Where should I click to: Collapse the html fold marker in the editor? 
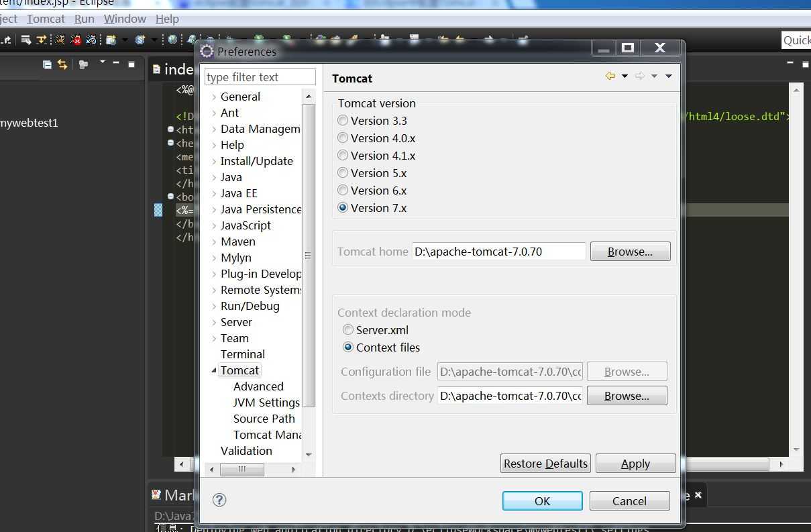170,129
